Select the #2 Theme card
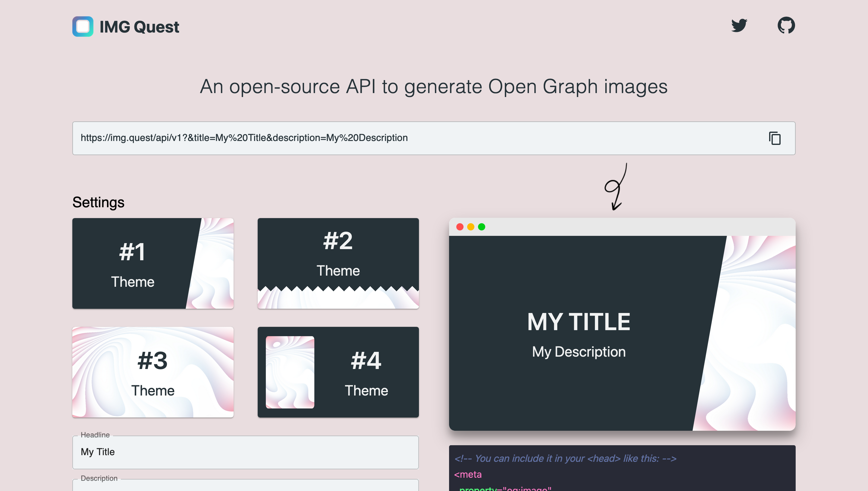 coord(338,263)
